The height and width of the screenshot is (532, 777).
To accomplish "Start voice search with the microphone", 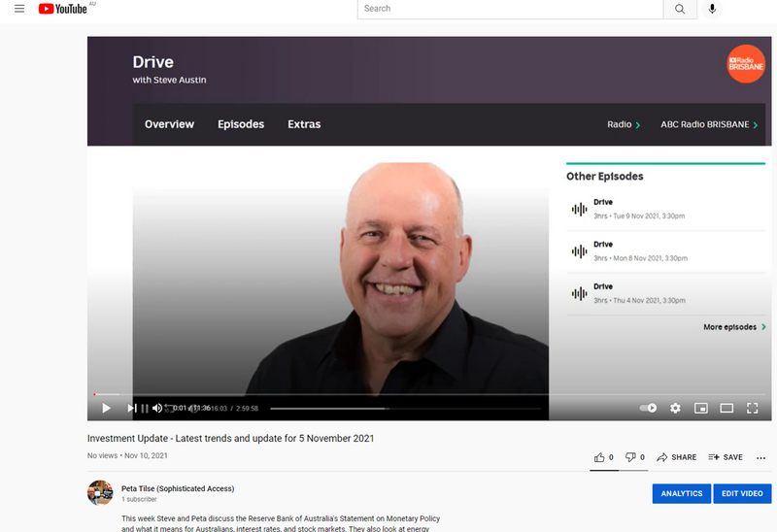I will coord(712,9).
